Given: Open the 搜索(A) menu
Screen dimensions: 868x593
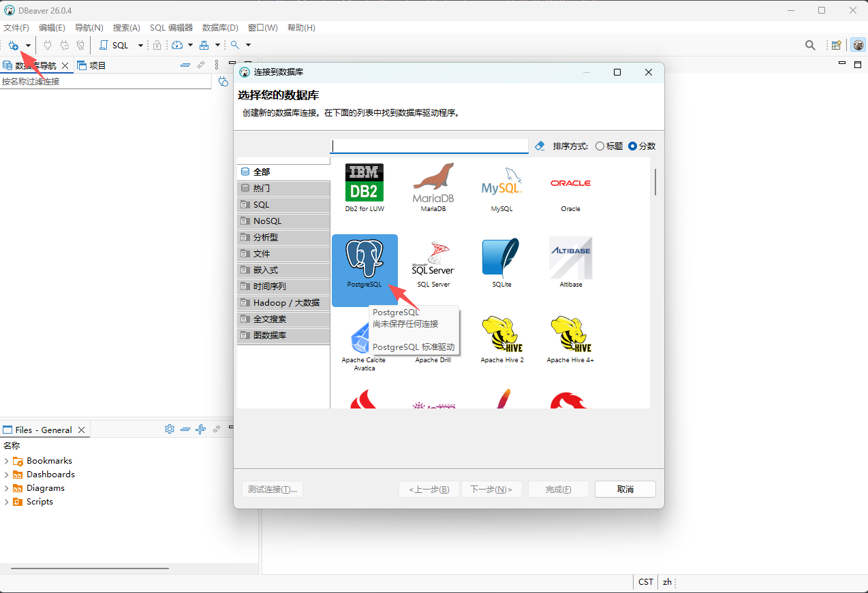Looking at the screenshot, I should 127,28.
